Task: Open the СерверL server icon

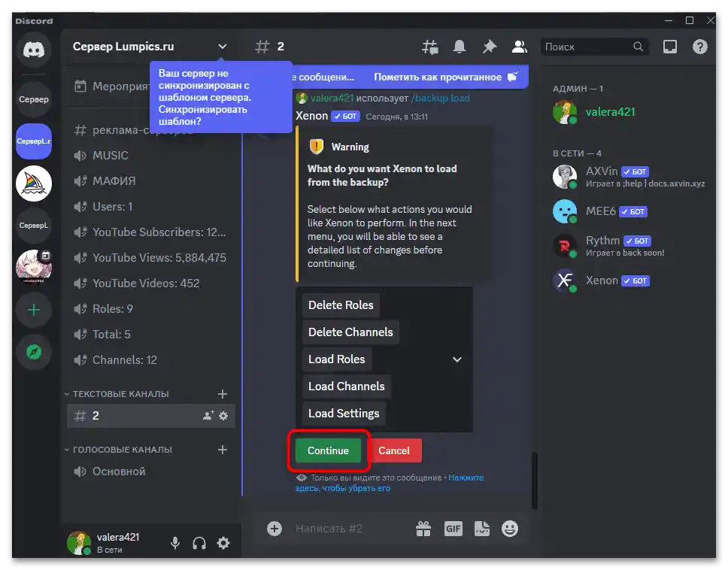Action: (x=34, y=226)
